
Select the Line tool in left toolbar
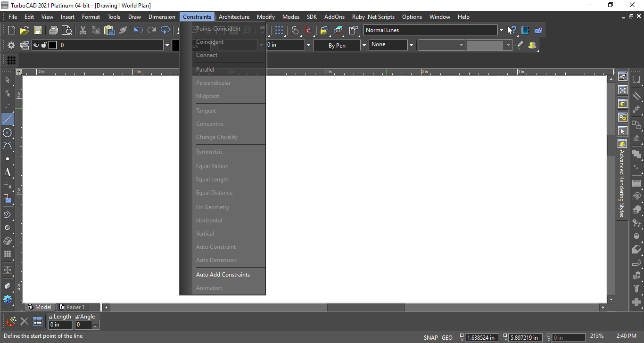click(x=8, y=119)
